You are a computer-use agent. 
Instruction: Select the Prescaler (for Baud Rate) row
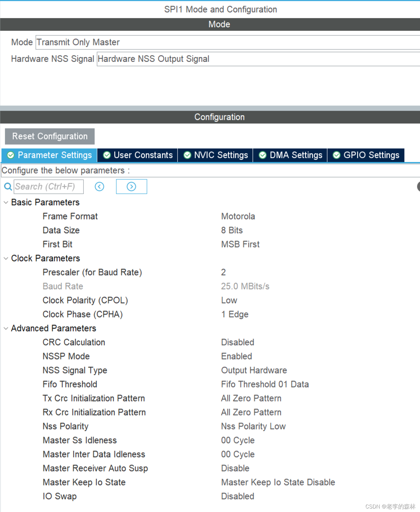pos(92,272)
